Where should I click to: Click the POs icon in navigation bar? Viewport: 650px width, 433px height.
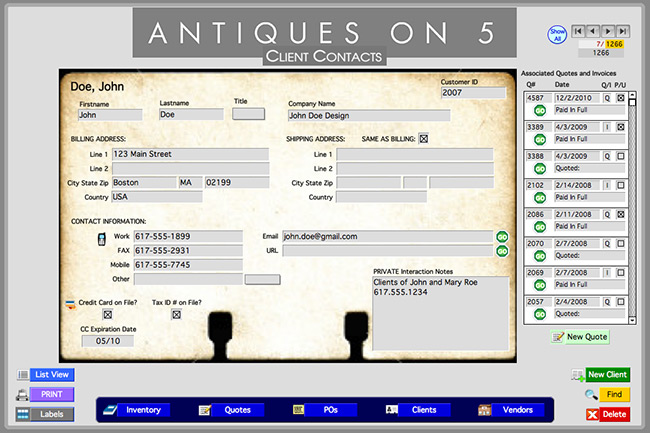click(298, 410)
